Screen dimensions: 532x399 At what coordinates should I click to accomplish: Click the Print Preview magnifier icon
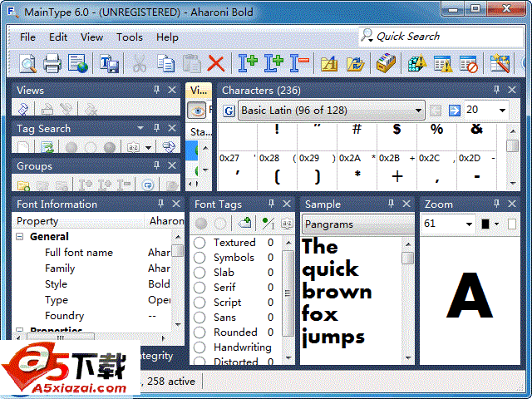(27, 63)
